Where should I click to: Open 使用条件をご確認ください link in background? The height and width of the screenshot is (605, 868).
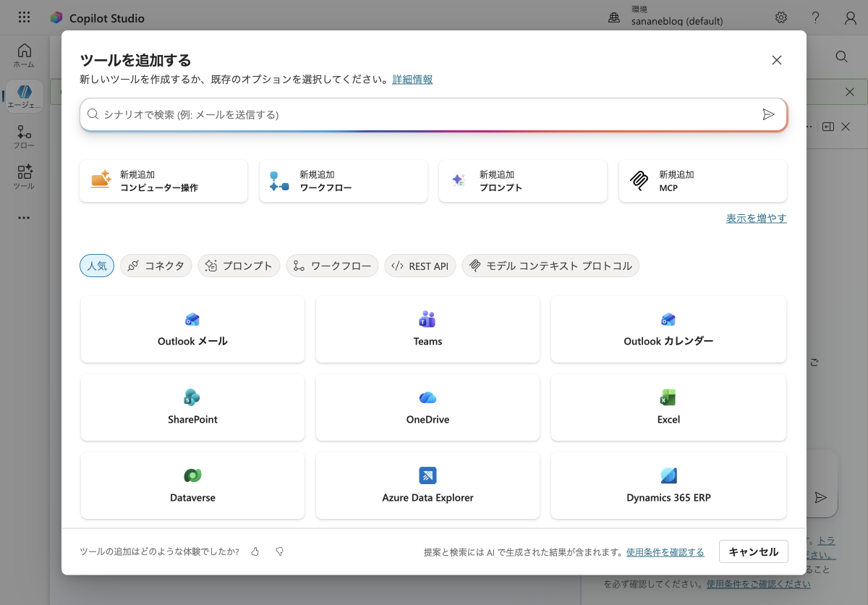pos(759,584)
